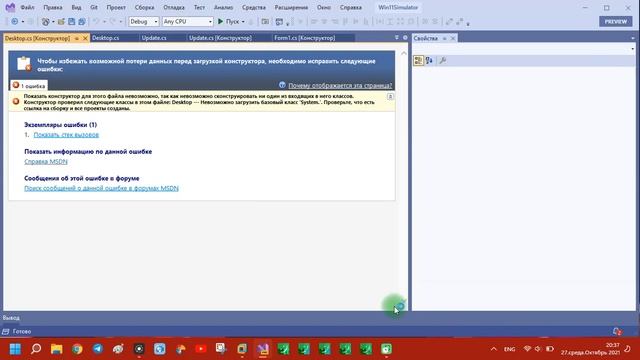Click the new project toolbar icon

click(45, 21)
